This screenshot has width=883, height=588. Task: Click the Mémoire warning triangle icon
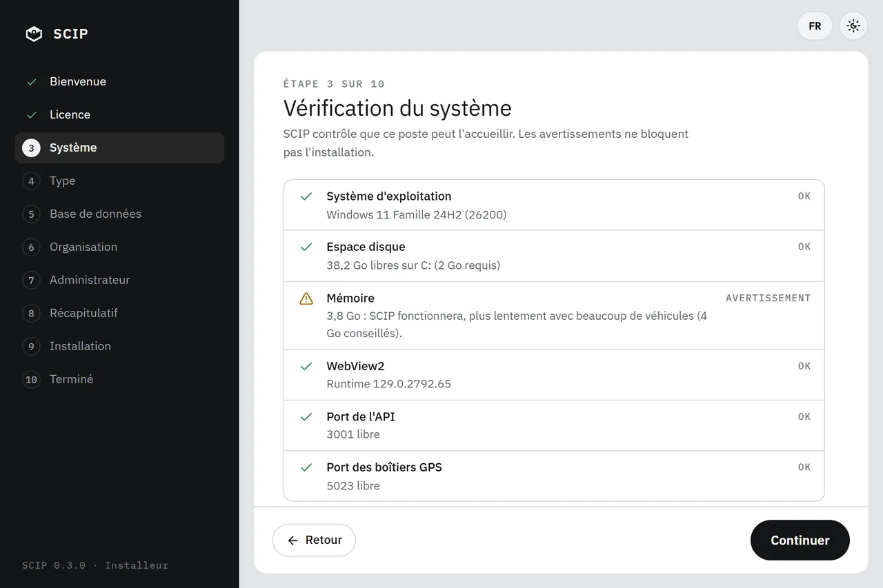pyautogui.click(x=306, y=298)
